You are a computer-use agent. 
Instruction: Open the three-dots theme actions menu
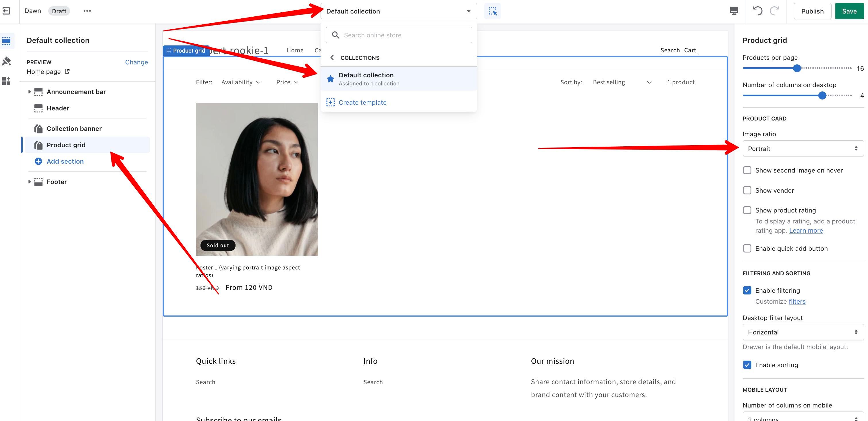(x=87, y=11)
